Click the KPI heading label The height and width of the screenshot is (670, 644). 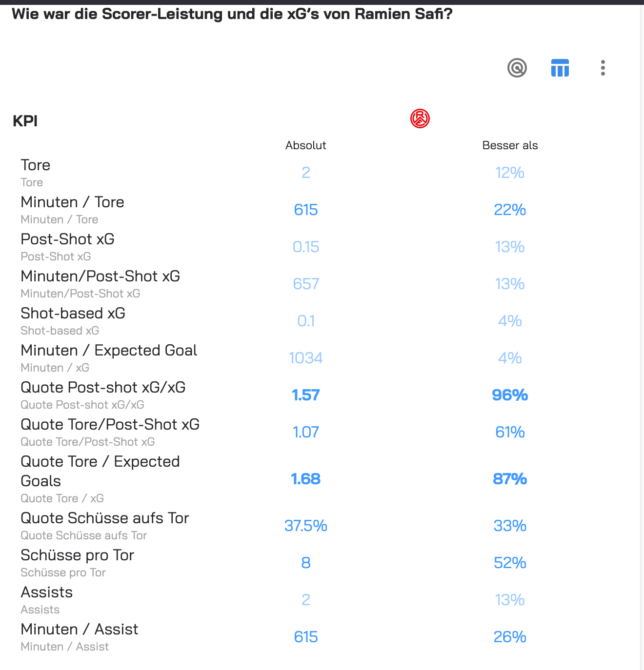click(x=25, y=121)
